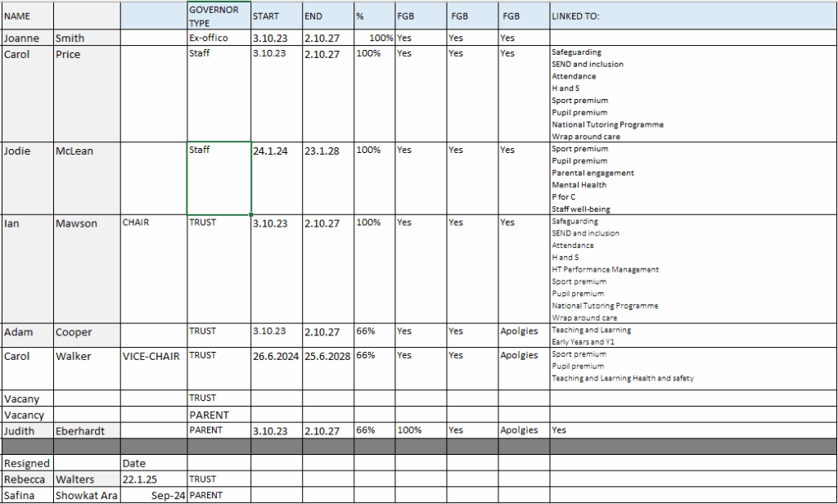Select the Showkat Ara cell
Viewport: 838px width, 504px height.
pyautogui.click(x=86, y=495)
